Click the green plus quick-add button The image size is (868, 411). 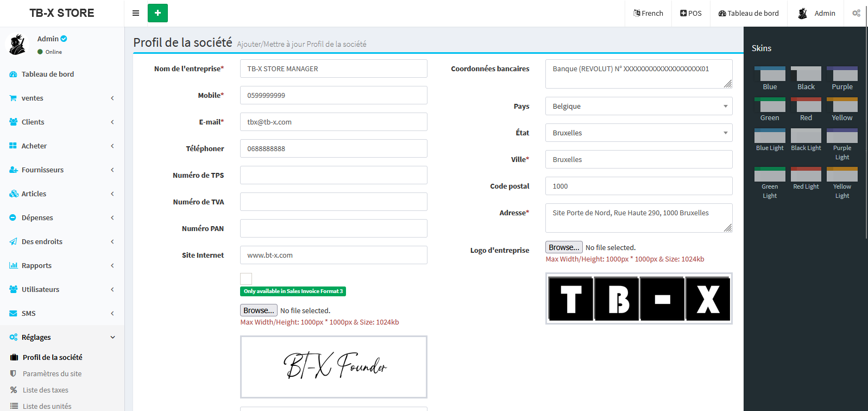click(158, 13)
